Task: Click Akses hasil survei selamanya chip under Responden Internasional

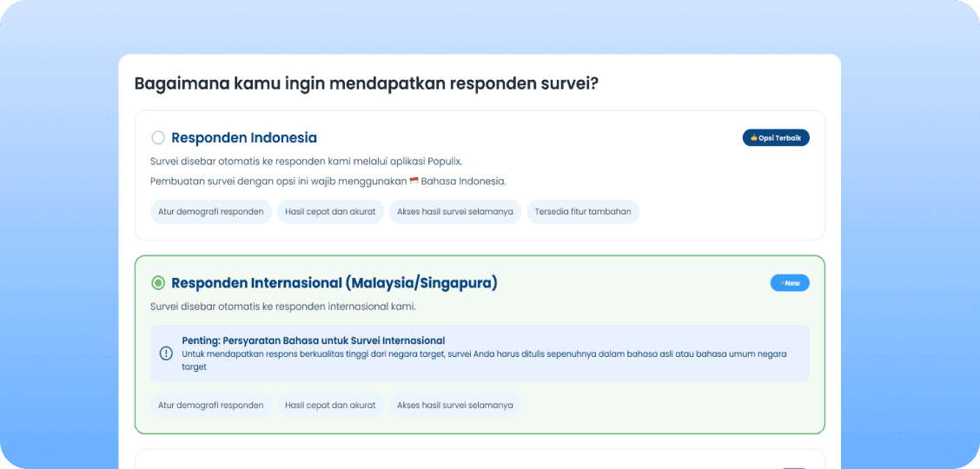Action: [x=455, y=406]
